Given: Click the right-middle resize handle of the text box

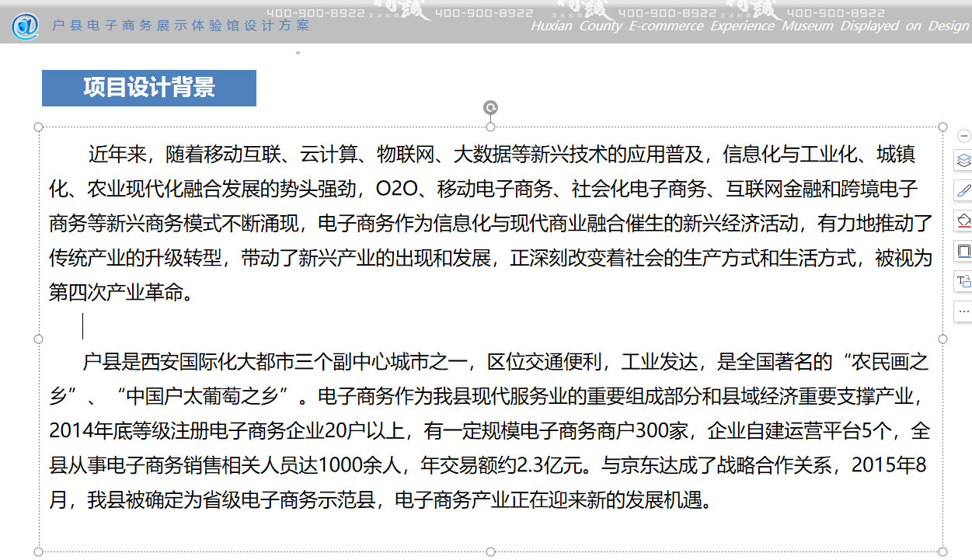Looking at the screenshot, I should pyautogui.click(x=942, y=339).
